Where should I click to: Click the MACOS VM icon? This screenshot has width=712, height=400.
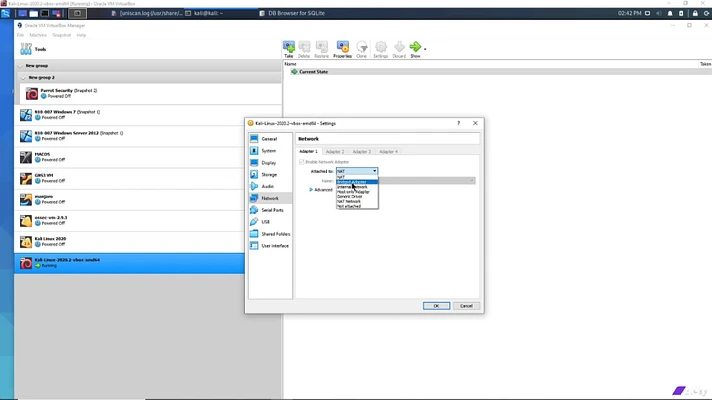26,157
